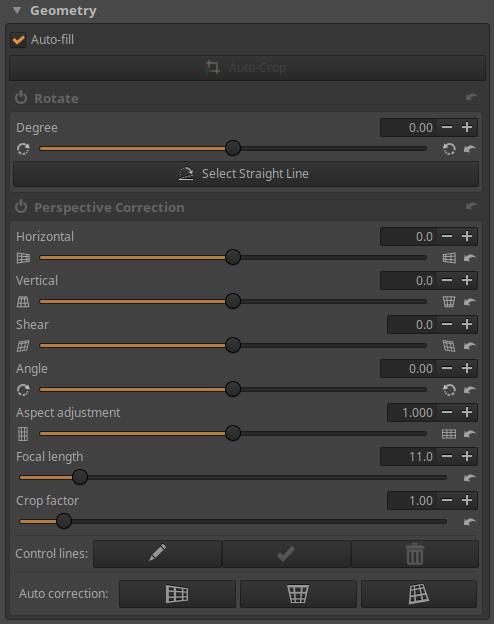Reset the Shear value to default
This screenshot has width=494, height=624.
coord(470,346)
